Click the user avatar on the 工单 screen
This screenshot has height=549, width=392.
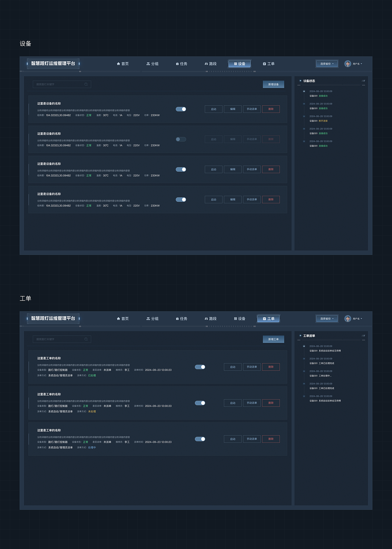[x=348, y=319]
